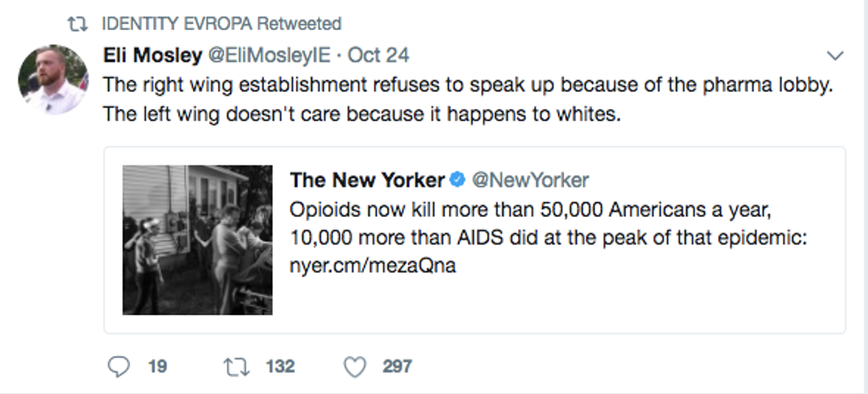
Task: Expand the tweet options chevron menu
Action: point(834,56)
